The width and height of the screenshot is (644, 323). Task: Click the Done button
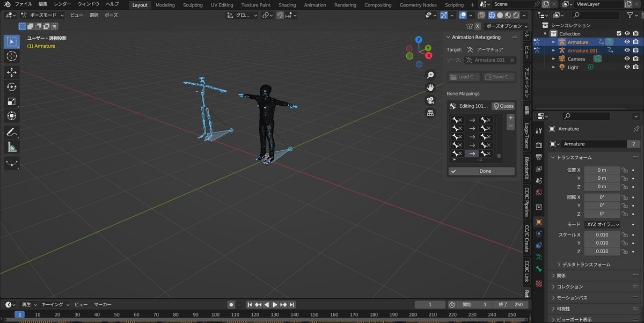(x=481, y=171)
